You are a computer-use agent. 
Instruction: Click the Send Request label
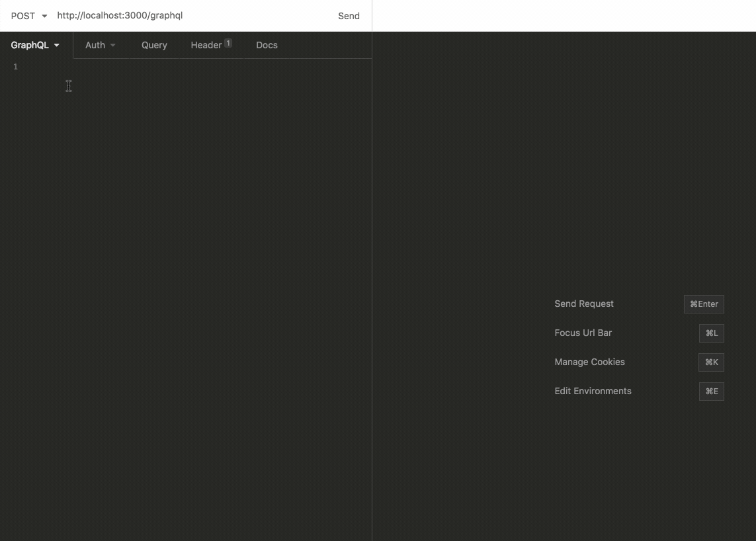584,304
